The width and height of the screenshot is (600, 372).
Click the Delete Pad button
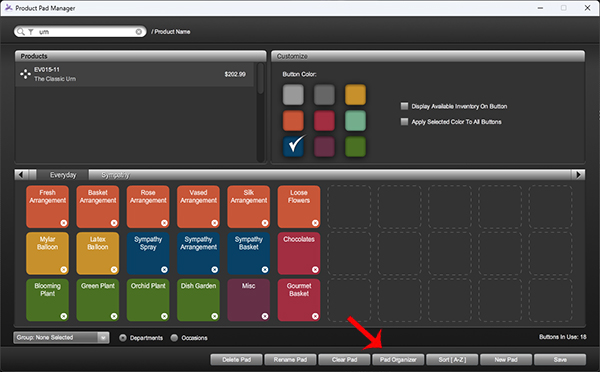236,360
